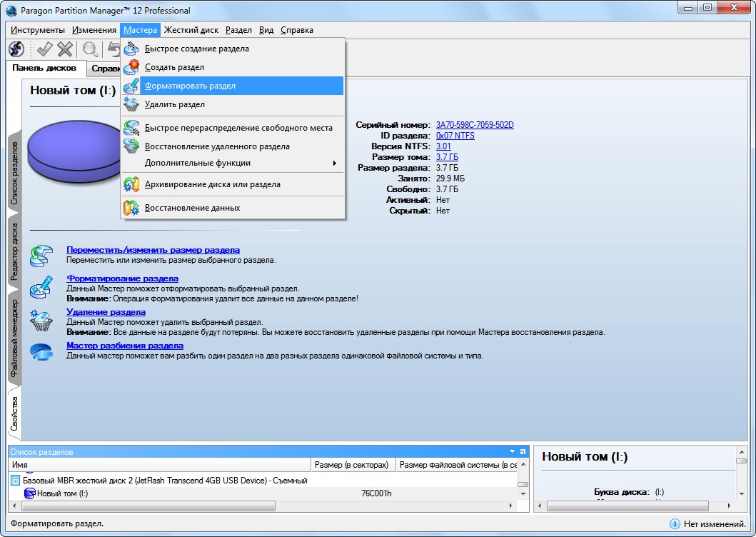756x537 pixels.
Task: Click the Мастер разбиения раздела link
Action: click(125, 346)
